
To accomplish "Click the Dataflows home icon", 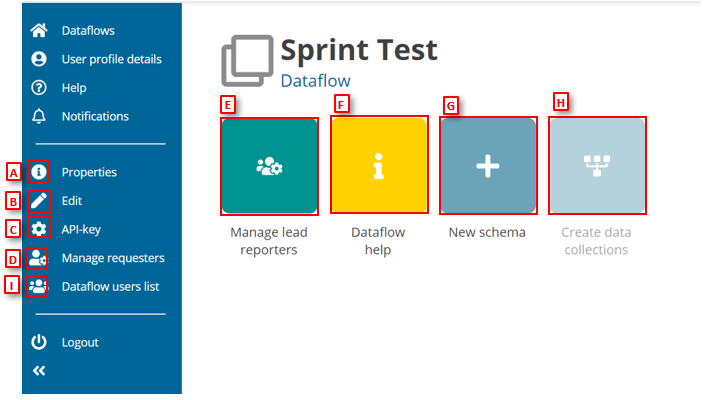I will pos(39,31).
